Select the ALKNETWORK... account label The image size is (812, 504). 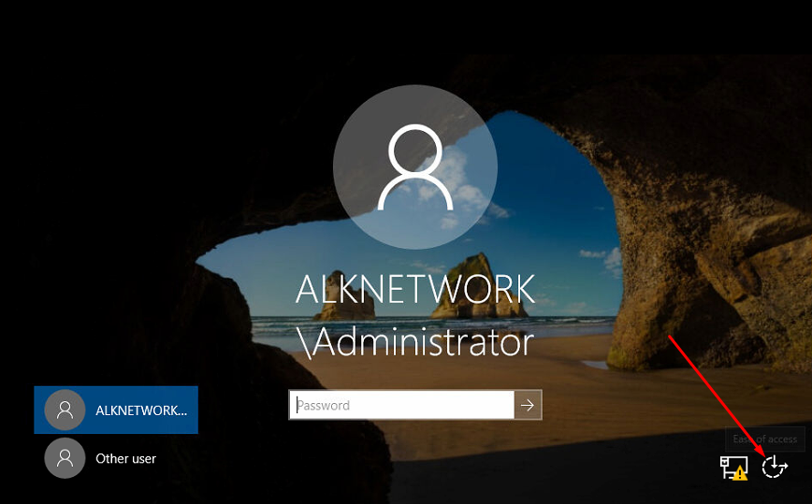(140, 410)
